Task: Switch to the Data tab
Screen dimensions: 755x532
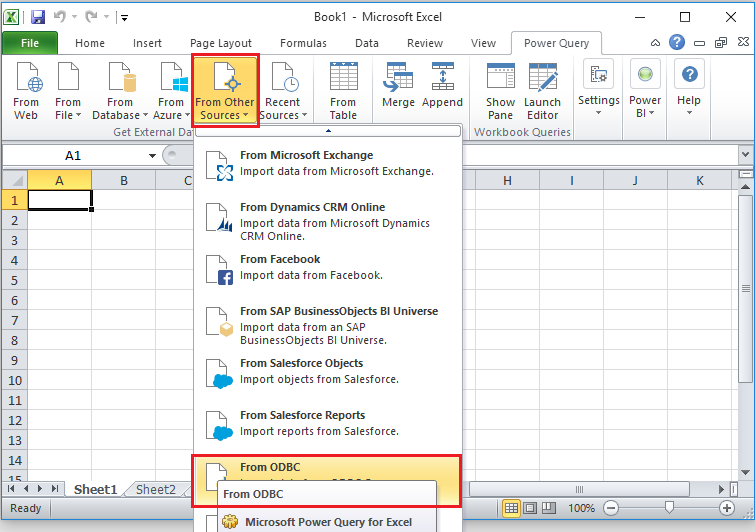Action: [x=366, y=43]
